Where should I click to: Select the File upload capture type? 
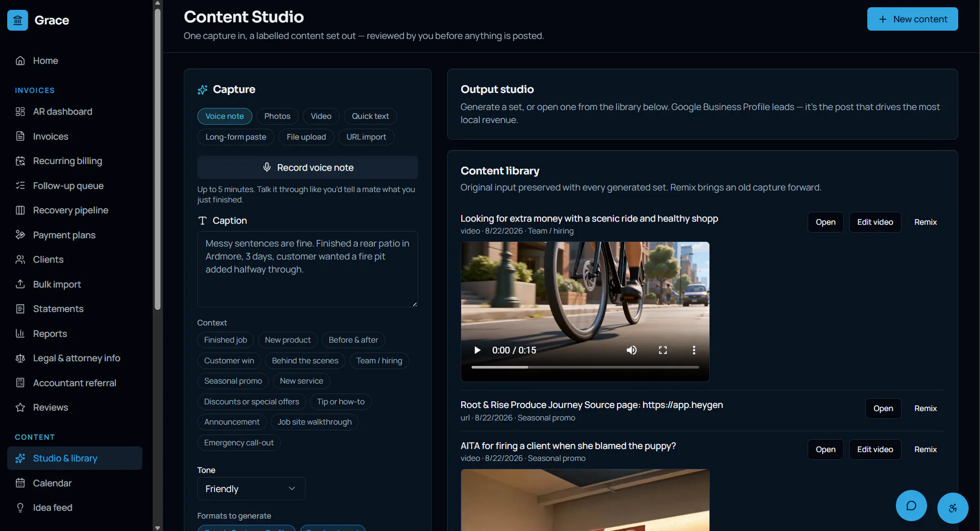click(306, 137)
